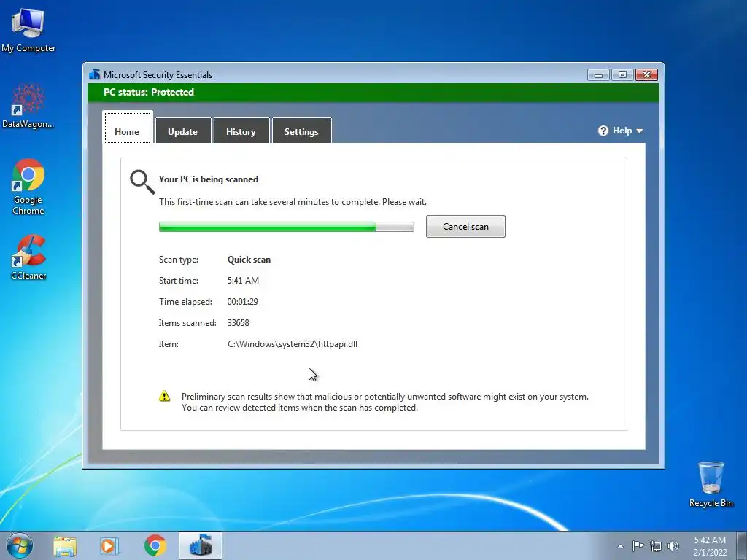Open the My Computer desktop icon
747x560 pixels.
pos(28,29)
